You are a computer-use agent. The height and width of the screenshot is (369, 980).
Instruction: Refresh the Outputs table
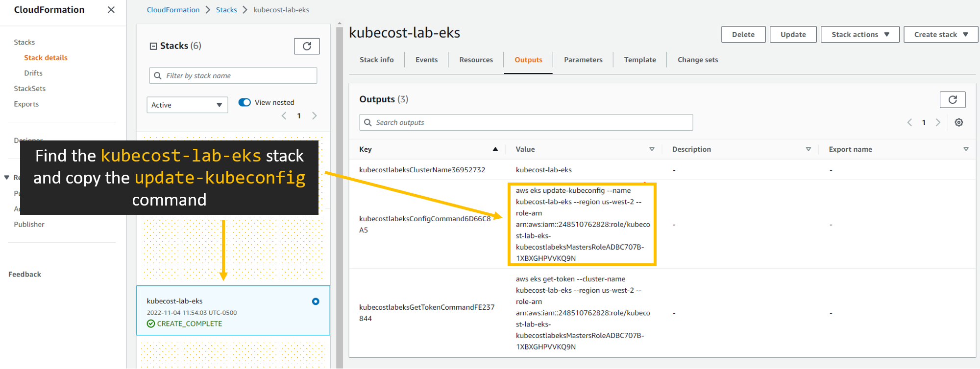tap(953, 100)
